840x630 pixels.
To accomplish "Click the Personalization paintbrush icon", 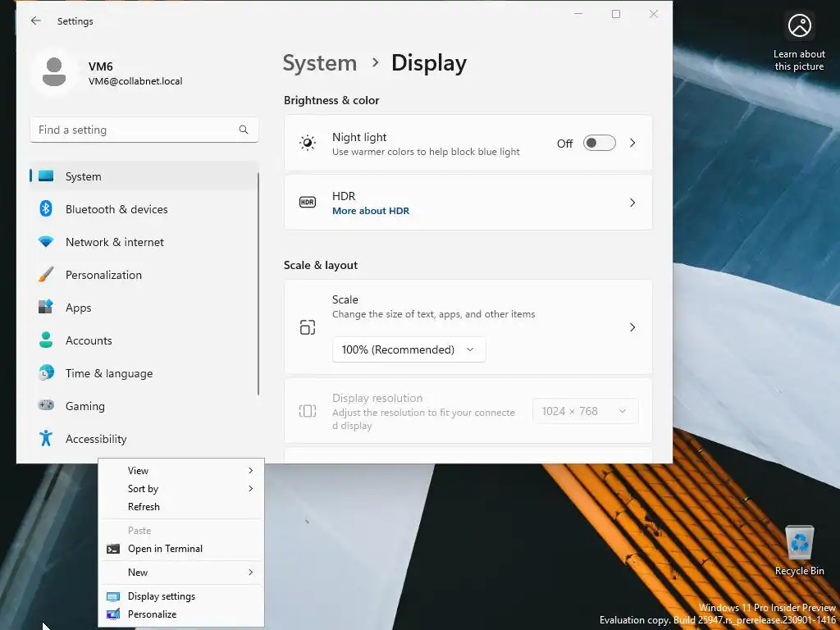I will click(x=46, y=274).
